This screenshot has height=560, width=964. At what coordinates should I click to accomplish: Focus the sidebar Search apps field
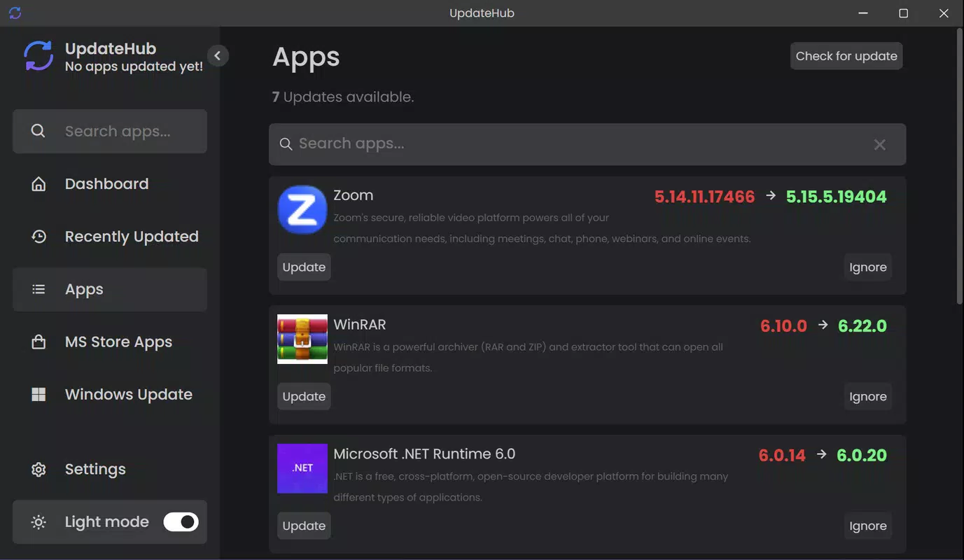(x=110, y=131)
